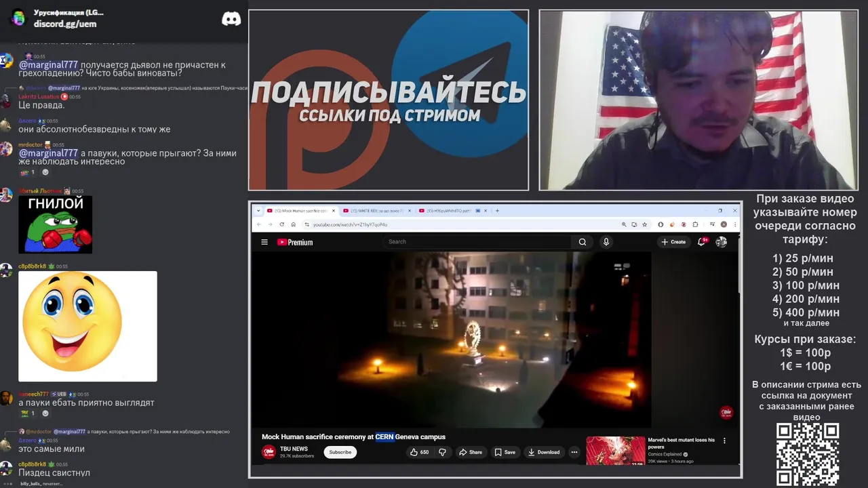Click the QR code in the info panel
Image resolution: width=868 pixels, height=488 pixels.
tap(808, 453)
